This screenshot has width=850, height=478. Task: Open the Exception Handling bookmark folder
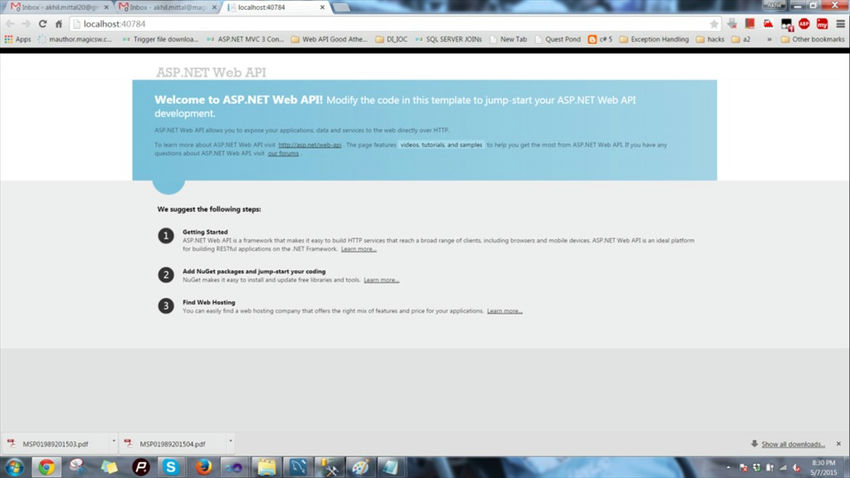pos(654,39)
